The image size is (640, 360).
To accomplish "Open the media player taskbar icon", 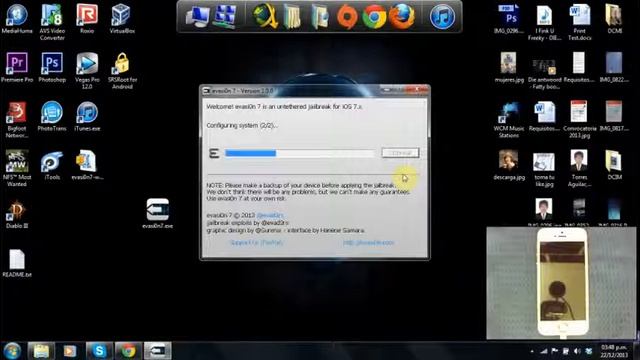I will (x=70, y=351).
